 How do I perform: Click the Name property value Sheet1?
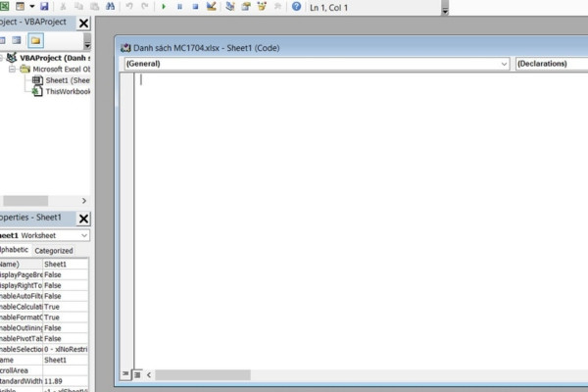[x=66, y=360]
